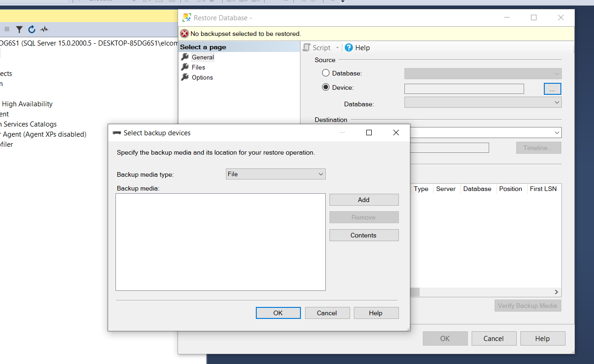Click the Script icon in Restore Database
Screen dimensions: 594x364
tap(307, 47)
